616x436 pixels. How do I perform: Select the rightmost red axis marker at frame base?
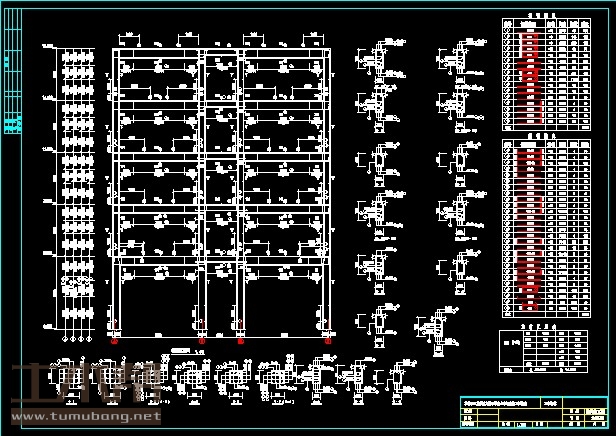pyautogui.click(x=327, y=340)
